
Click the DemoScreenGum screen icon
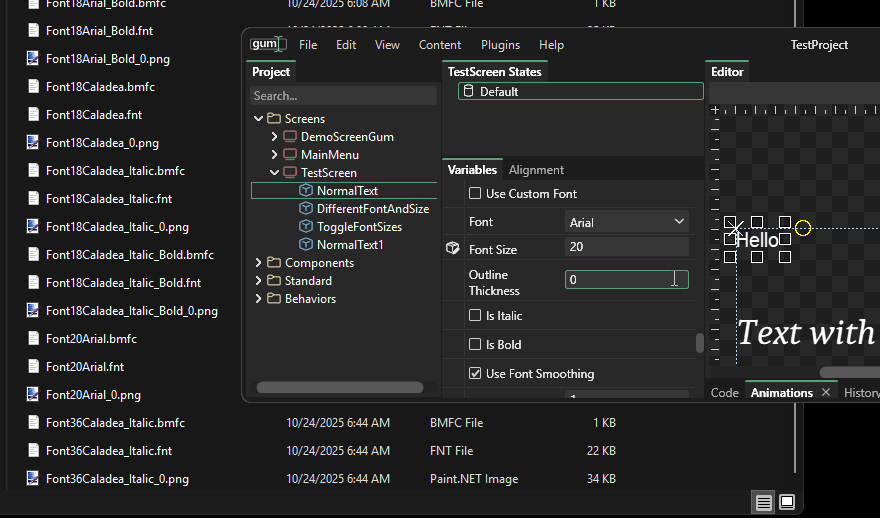pyautogui.click(x=290, y=137)
